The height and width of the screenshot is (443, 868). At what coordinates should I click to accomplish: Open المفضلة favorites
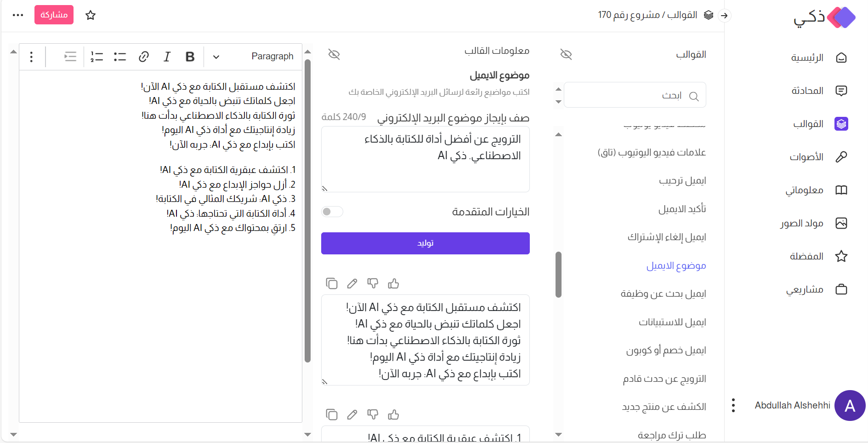(818, 256)
